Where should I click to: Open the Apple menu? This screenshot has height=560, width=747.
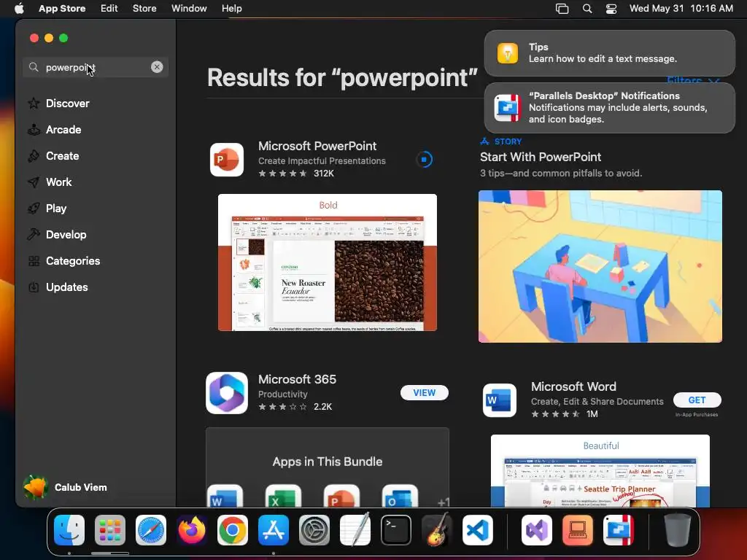coord(19,9)
